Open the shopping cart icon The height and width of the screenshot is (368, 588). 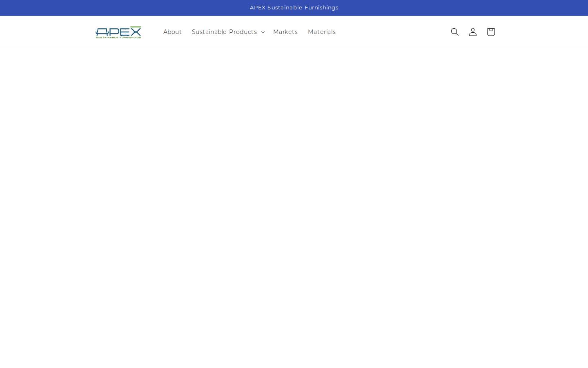(x=491, y=32)
